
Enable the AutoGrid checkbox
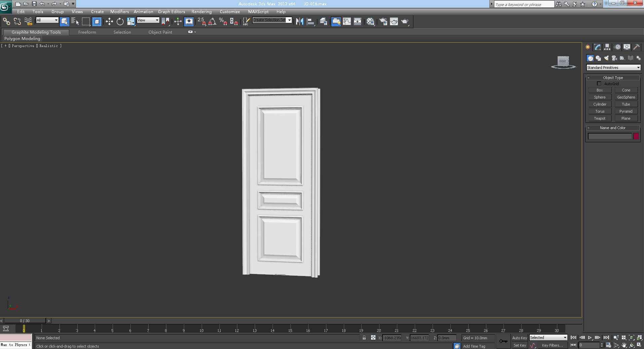coord(599,83)
